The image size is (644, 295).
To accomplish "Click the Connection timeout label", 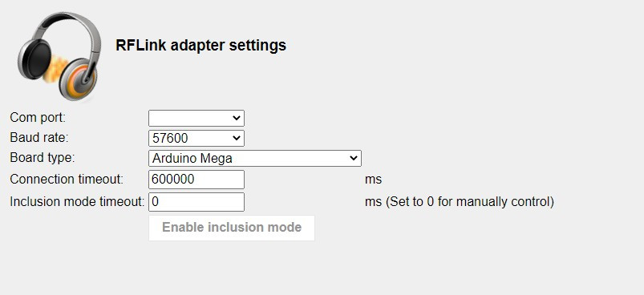I will 67,180.
